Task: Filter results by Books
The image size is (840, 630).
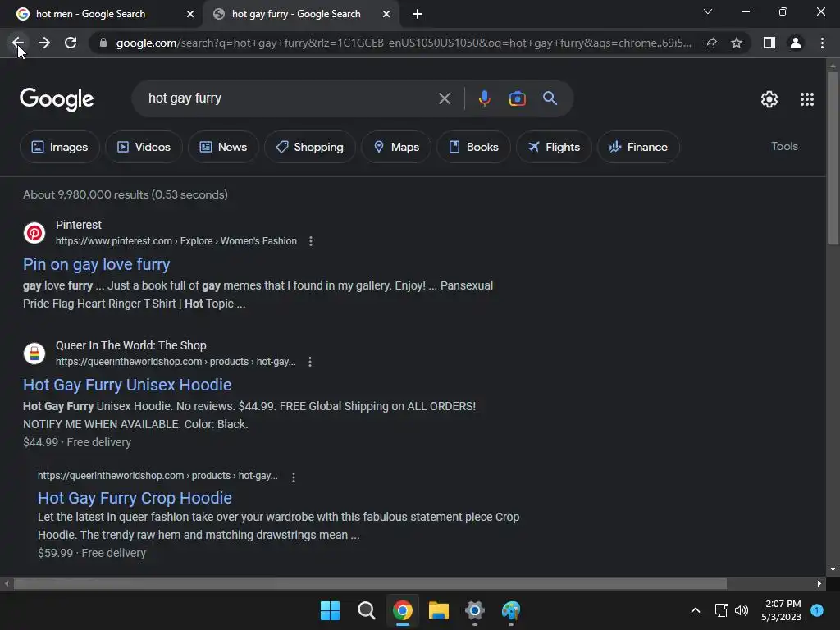Action: click(473, 147)
